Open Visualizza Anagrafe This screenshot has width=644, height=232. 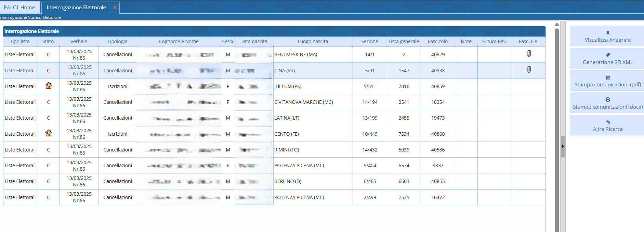(x=607, y=36)
